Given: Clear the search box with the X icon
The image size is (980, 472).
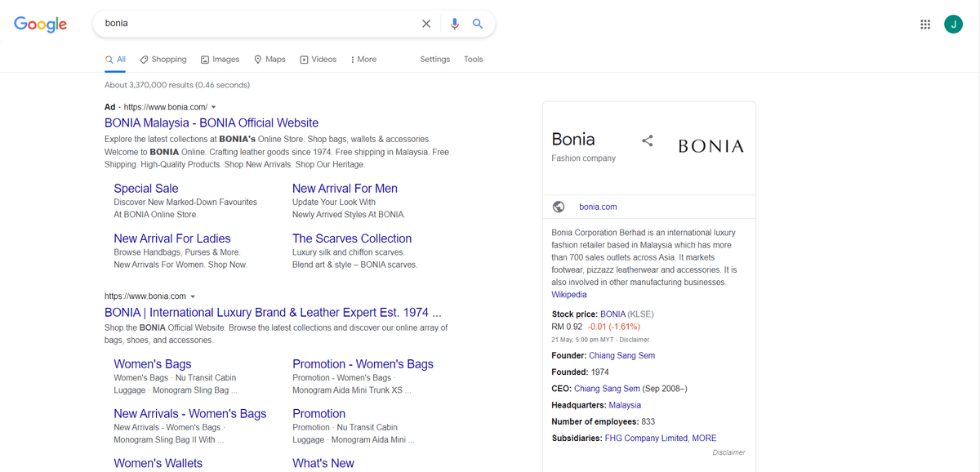Looking at the screenshot, I should pyautogui.click(x=425, y=24).
